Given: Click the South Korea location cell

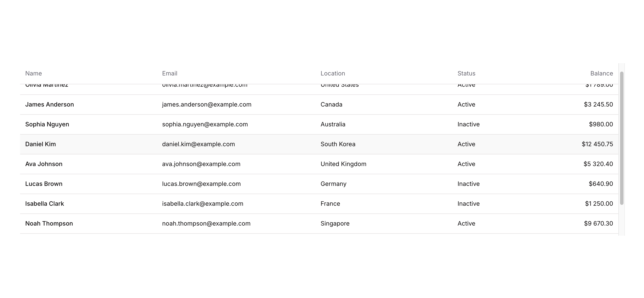Looking at the screenshot, I should [x=338, y=144].
